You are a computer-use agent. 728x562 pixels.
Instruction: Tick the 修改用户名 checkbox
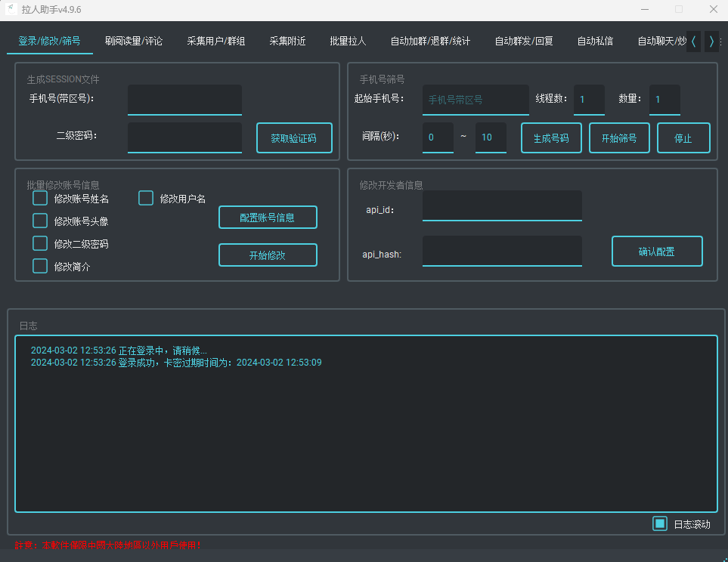(146, 199)
